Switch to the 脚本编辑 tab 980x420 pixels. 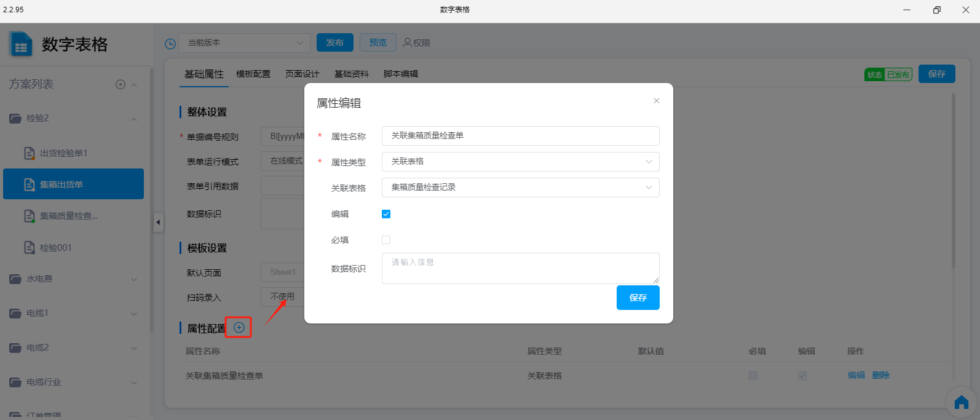pos(400,74)
